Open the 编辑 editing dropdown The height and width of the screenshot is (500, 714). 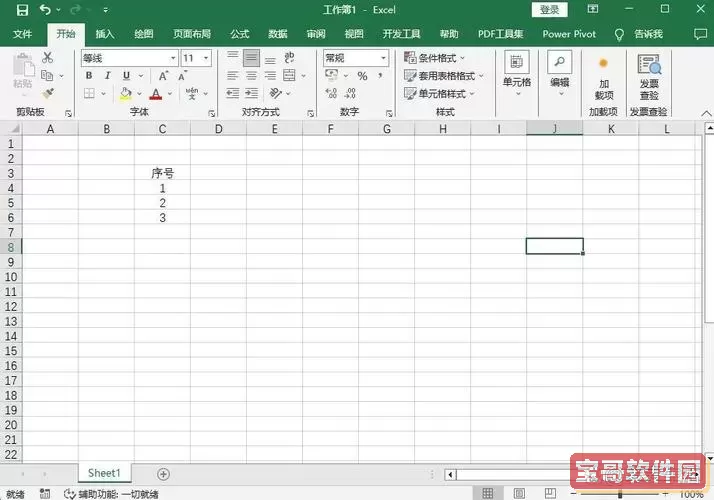[x=560, y=74]
